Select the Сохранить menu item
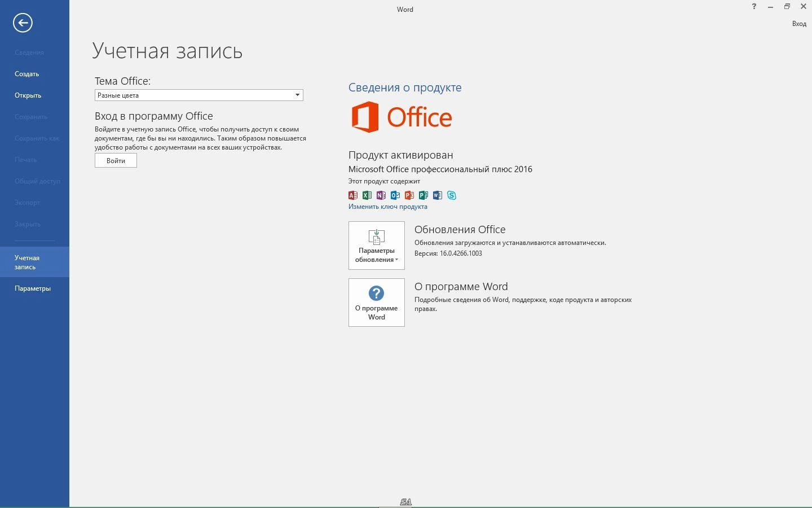Screen dimensions: 812x508 [x=34, y=117]
